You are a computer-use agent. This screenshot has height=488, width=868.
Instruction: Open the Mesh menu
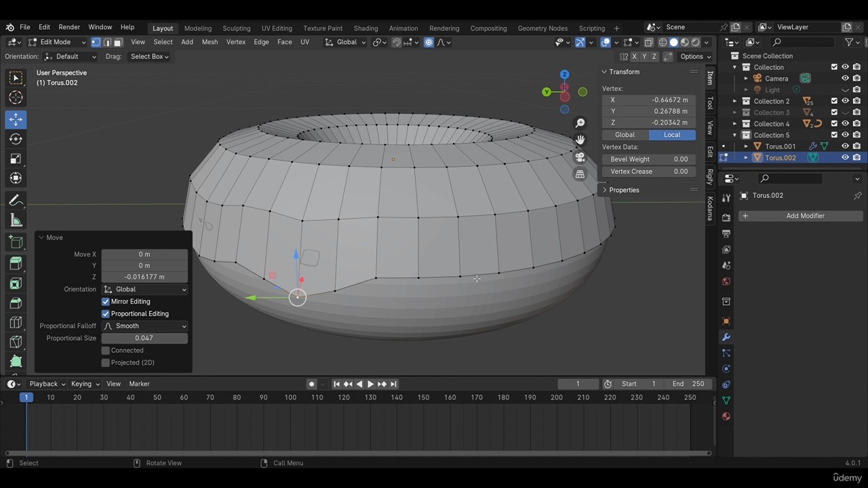click(x=210, y=42)
